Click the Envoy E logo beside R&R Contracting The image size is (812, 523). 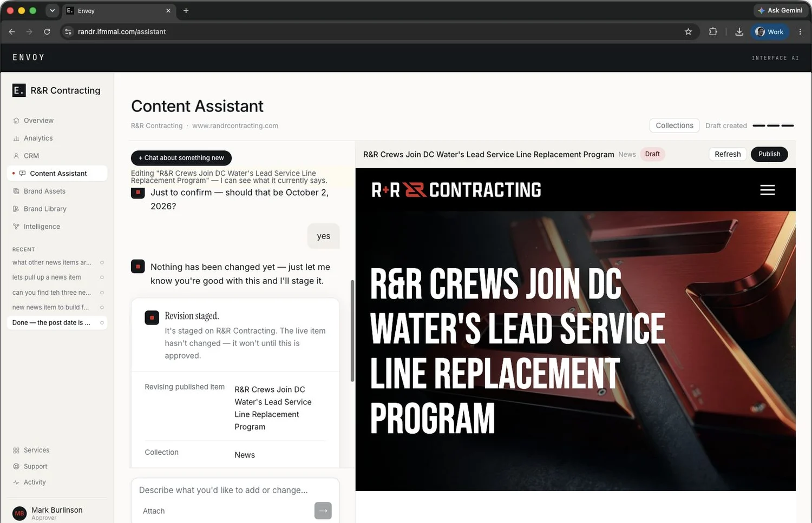19,90
